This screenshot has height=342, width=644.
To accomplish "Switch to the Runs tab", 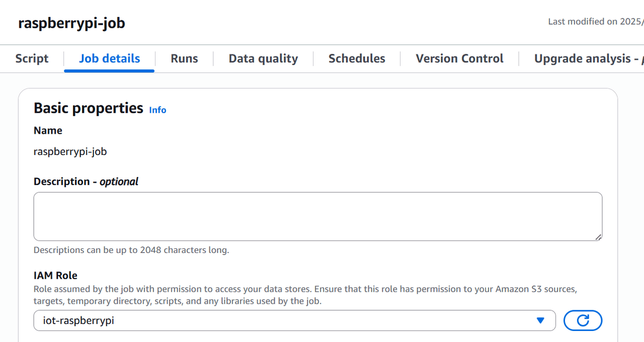I will point(184,58).
